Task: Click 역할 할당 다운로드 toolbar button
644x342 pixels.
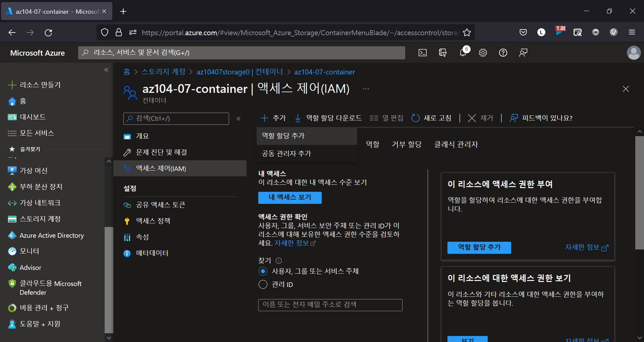Action: tap(328, 118)
